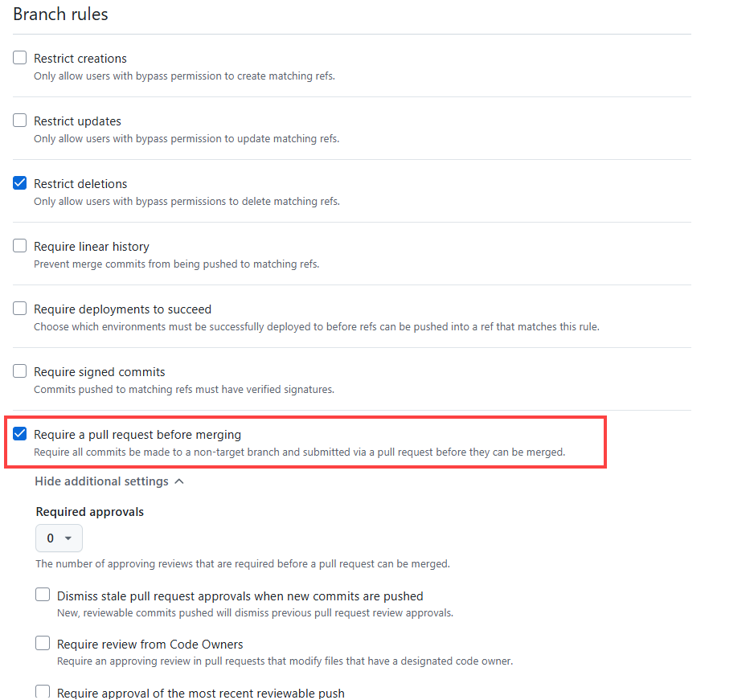Viewport: 754px width, 700px height.
Task: Enable the Restrict creations checkbox
Action: 19,57
